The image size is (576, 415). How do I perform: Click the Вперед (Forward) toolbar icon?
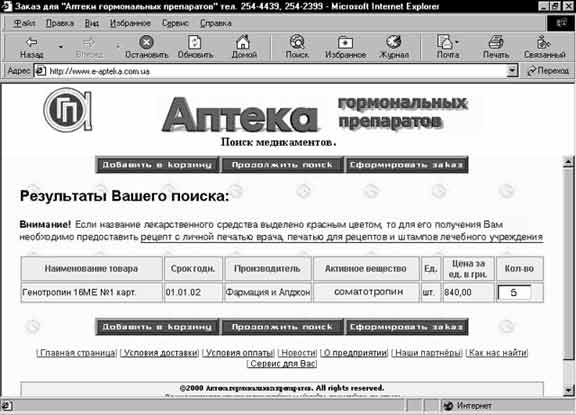pyautogui.click(x=89, y=48)
